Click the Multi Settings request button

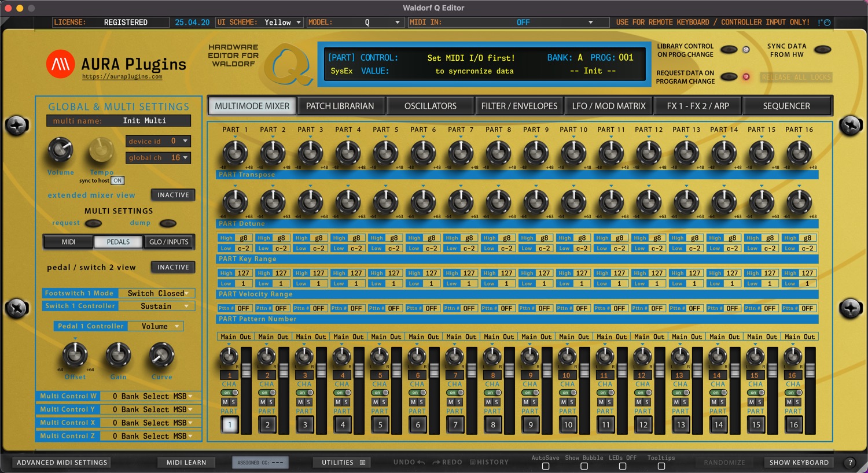93,223
